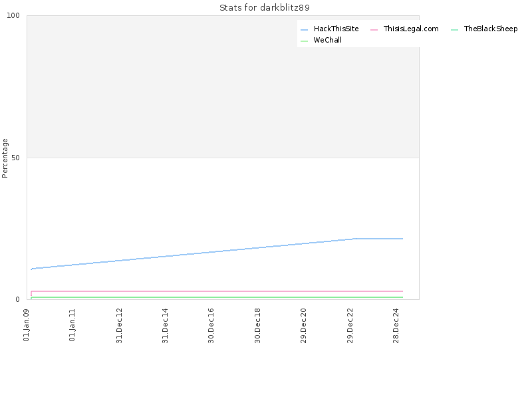This screenshot has width=532, height=399.
Task: Toggle the HackThisSite legend label
Action: tap(336, 29)
